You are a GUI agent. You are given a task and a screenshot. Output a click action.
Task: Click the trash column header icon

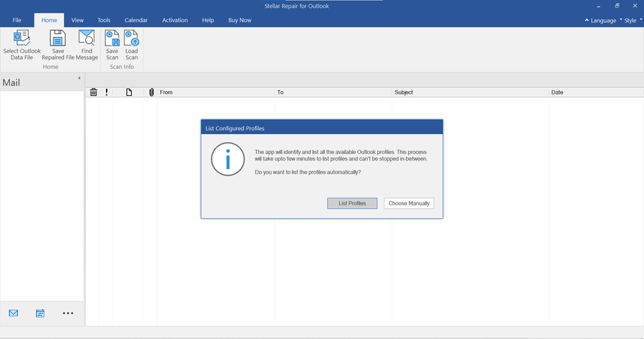coord(93,93)
